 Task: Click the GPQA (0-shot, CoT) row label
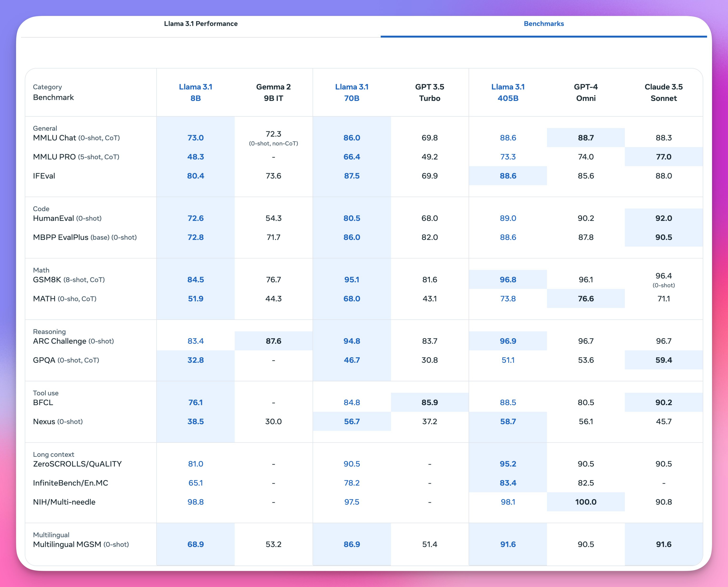[x=66, y=360]
